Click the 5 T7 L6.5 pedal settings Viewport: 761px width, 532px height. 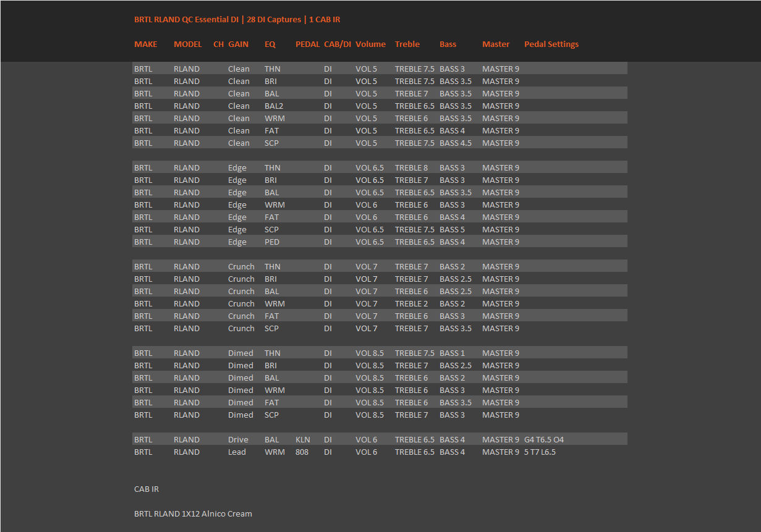[x=540, y=452]
